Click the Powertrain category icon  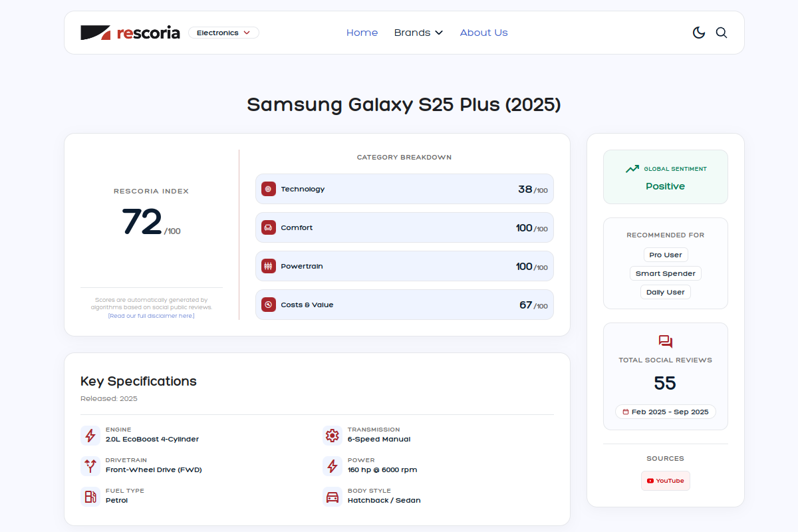coord(269,266)
